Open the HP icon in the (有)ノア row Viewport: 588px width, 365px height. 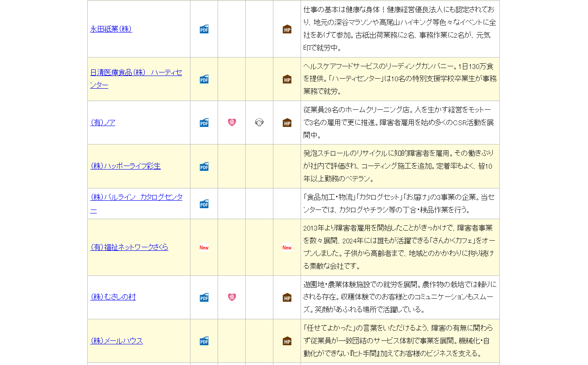287,123
